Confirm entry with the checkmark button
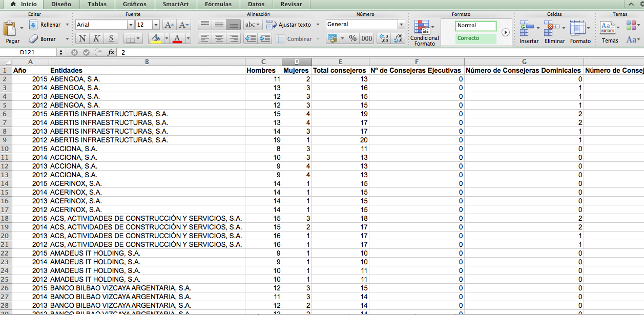Viewport: 644px width, 315px height. coord(86,52)
